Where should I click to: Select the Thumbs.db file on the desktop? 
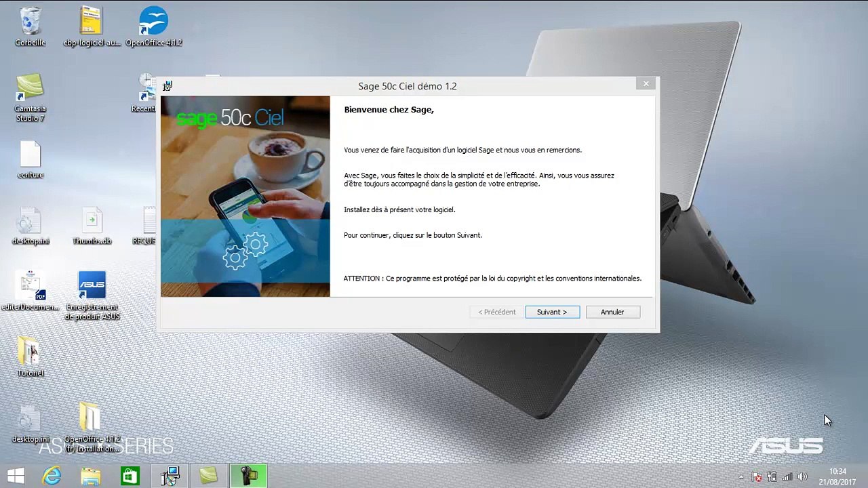pos(92,226)
